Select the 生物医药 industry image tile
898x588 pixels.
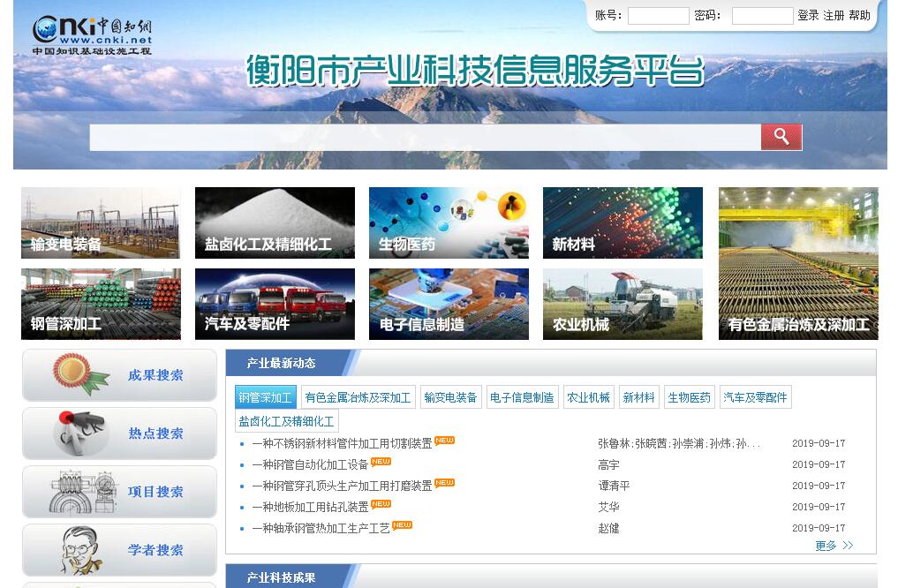pos(449,222)
